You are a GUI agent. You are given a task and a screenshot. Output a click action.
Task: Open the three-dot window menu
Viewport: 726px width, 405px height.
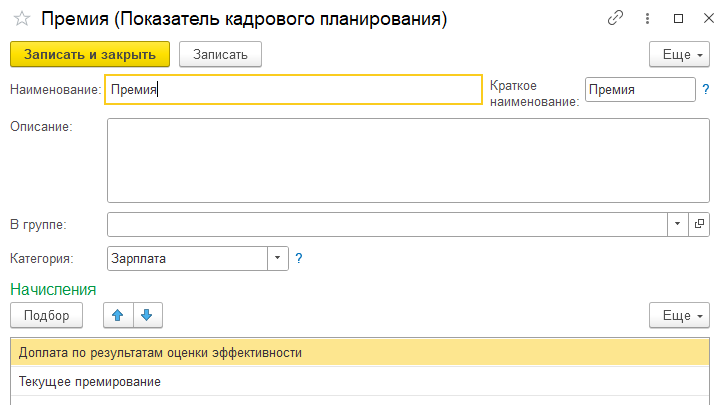tap(647, 19)
